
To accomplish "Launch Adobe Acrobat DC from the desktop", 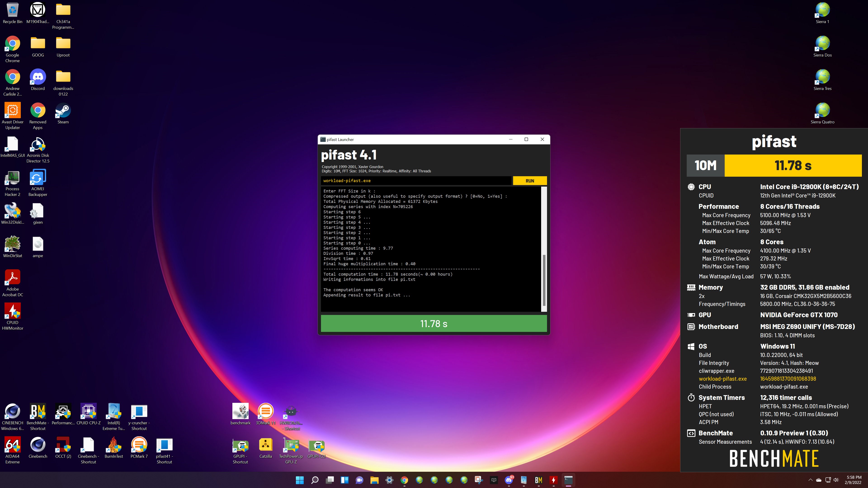I will coord(12,283).
